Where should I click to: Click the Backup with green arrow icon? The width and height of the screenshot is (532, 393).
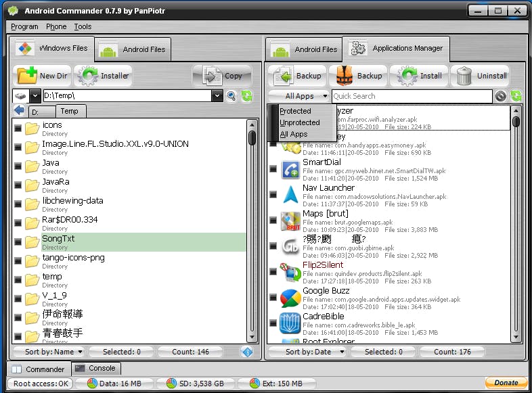coord(284,76)
